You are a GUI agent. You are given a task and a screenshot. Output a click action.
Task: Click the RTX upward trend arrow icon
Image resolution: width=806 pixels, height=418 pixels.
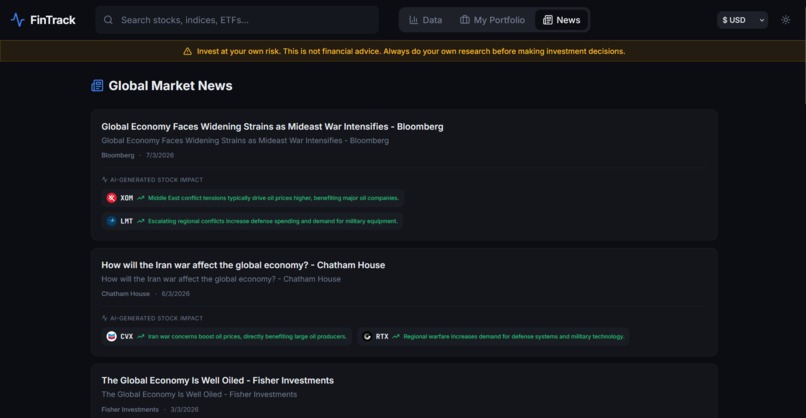(396, 336)
